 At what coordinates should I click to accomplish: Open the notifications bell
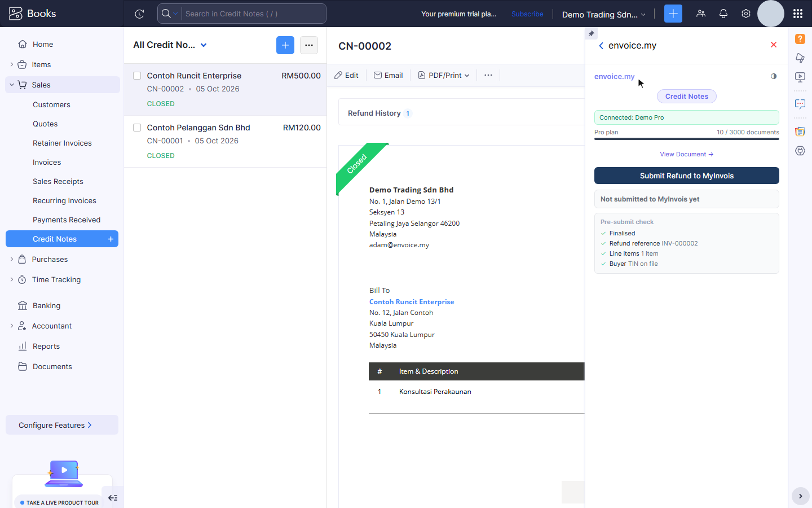click(x=723, y=14)
